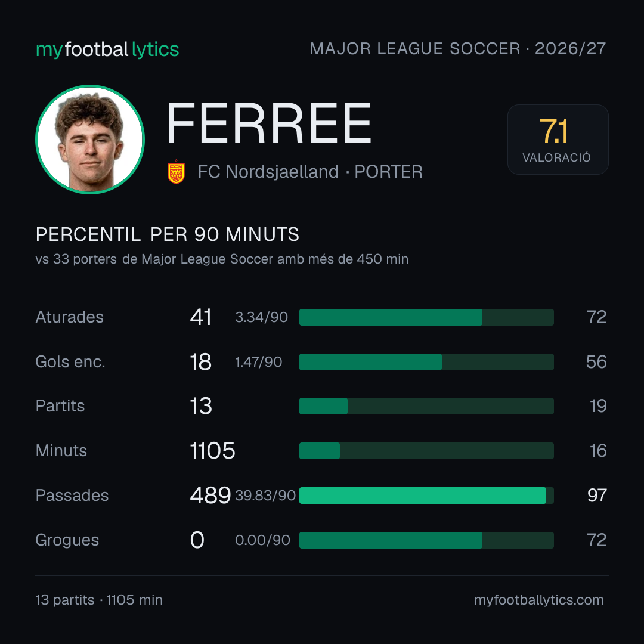Image resolution: width=644 pixels, height=644 pixels.
Task: Click the Minuts percentile bar
Action: (426, 451)
